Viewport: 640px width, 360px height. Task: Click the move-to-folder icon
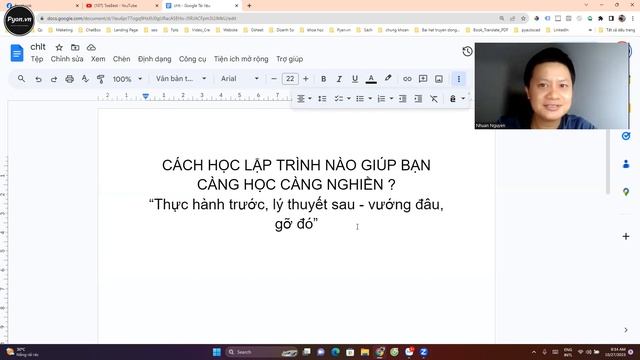point(75,47)
